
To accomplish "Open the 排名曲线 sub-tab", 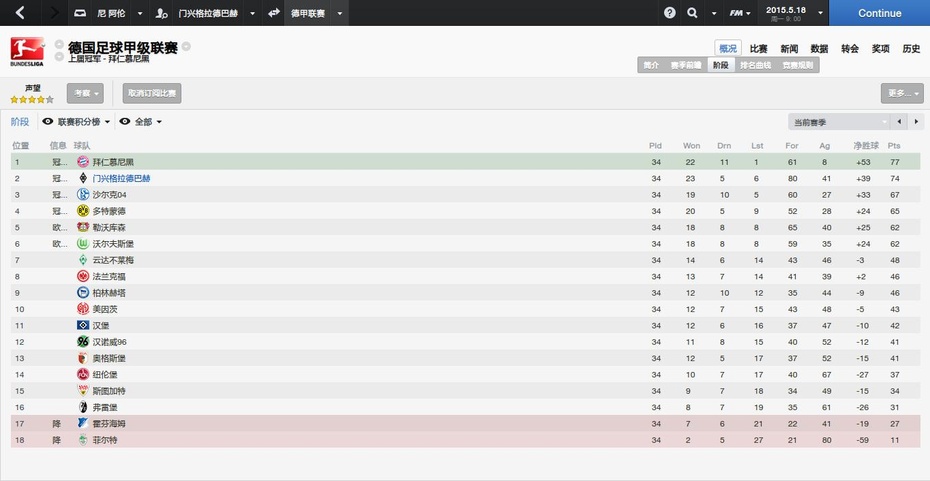I will pyautogui.click(x=756, y=65).
